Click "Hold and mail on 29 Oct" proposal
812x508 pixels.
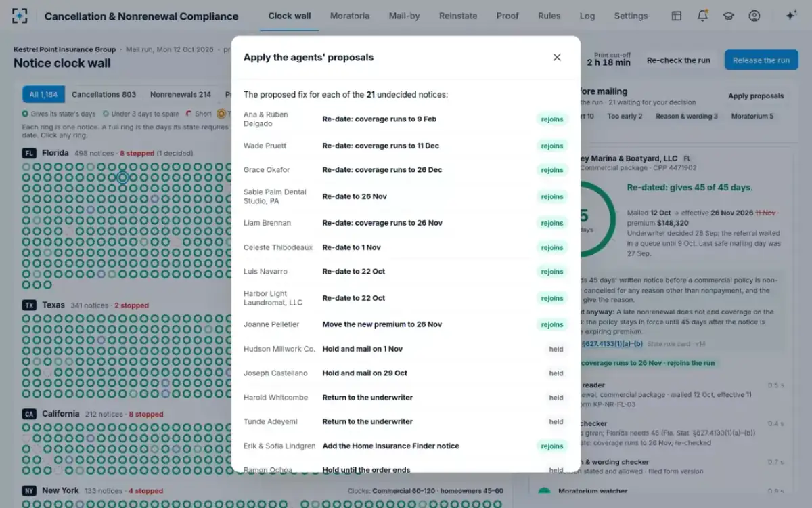(x=365, y=373)
